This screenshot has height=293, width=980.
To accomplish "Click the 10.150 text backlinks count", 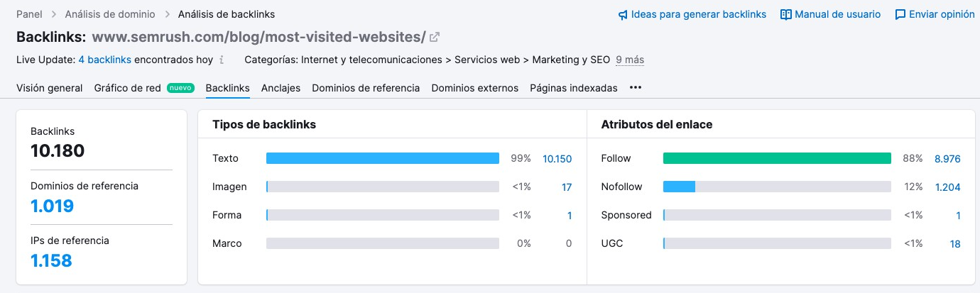I will (557, 159).
